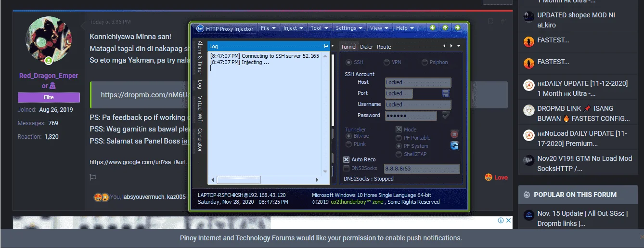Toggle the Mode checkbox
This screenshot has height=248, width=644.
tap(399, 130)
